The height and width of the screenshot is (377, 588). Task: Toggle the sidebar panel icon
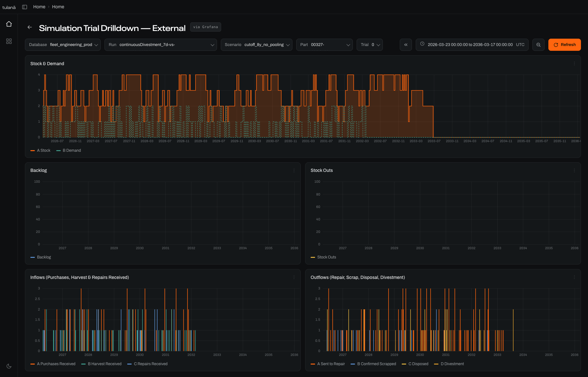[x=25, y=7]
